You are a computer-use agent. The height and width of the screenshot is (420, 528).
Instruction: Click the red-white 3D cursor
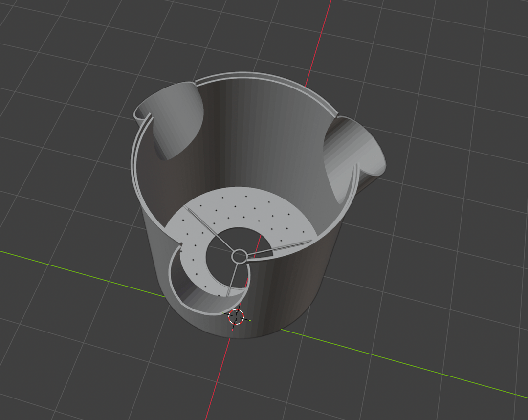236,317
